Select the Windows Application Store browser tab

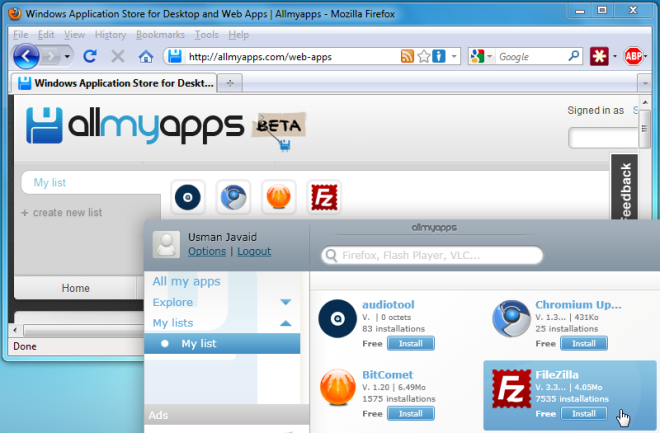[x=114, y=83]
